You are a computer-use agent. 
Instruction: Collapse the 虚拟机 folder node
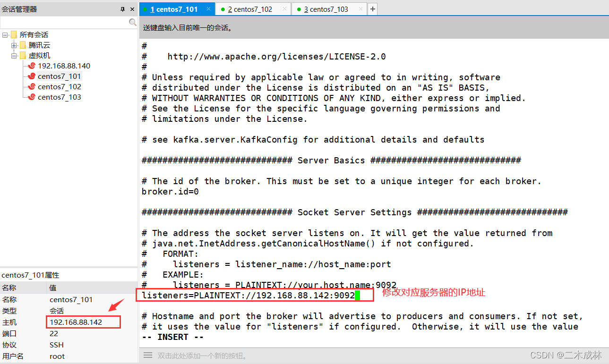point(14,56)
